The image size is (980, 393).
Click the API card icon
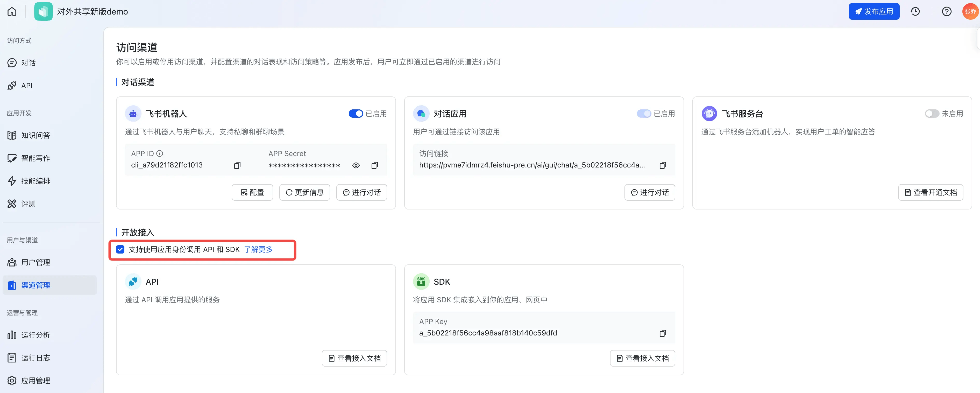(x=133, y=282)
